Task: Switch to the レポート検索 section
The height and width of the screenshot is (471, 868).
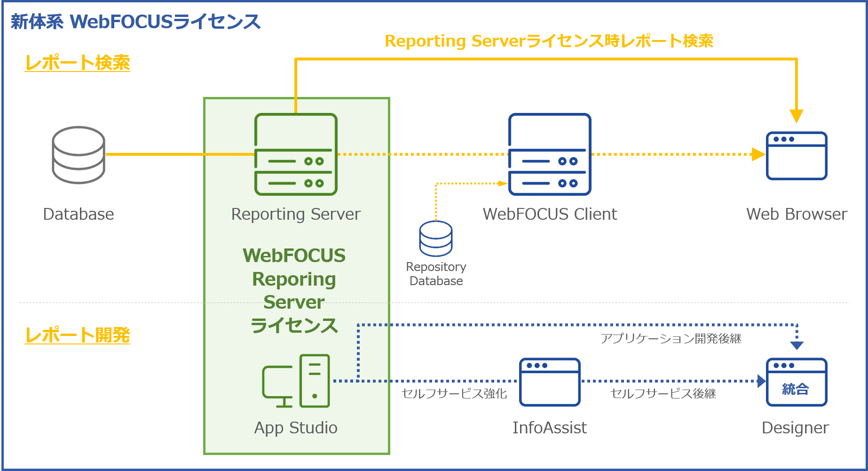Action: (x=77, y=60)
